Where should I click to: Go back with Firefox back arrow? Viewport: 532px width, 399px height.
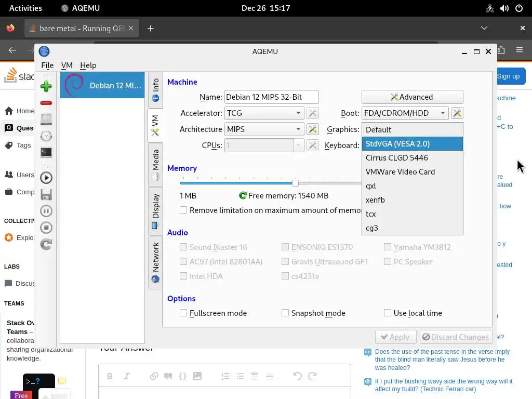[x=12, y=50]
